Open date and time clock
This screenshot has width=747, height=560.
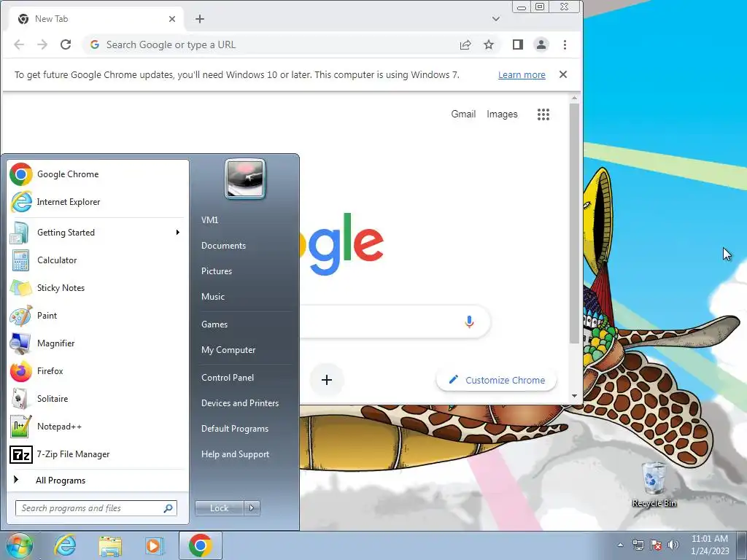click(x=710, y=545)
